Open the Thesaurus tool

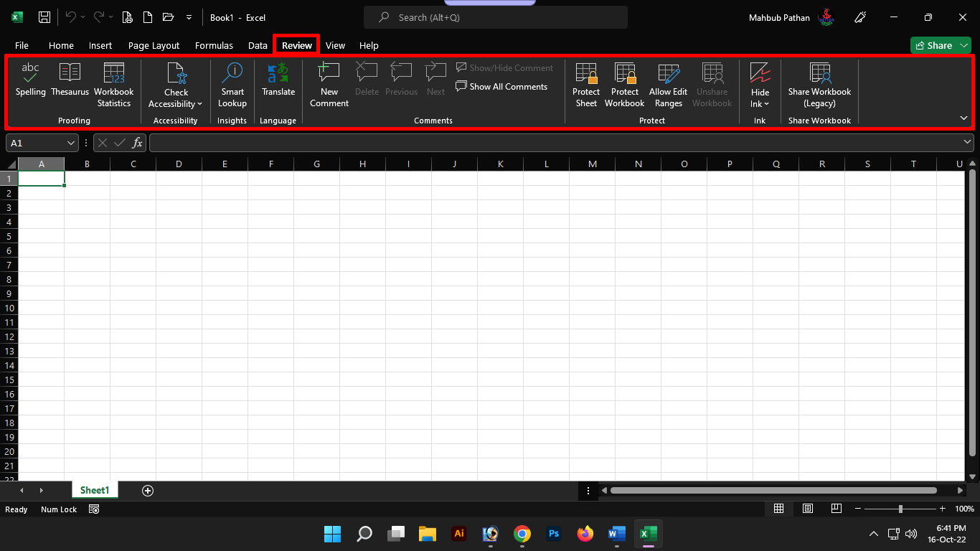pos(70,79)
